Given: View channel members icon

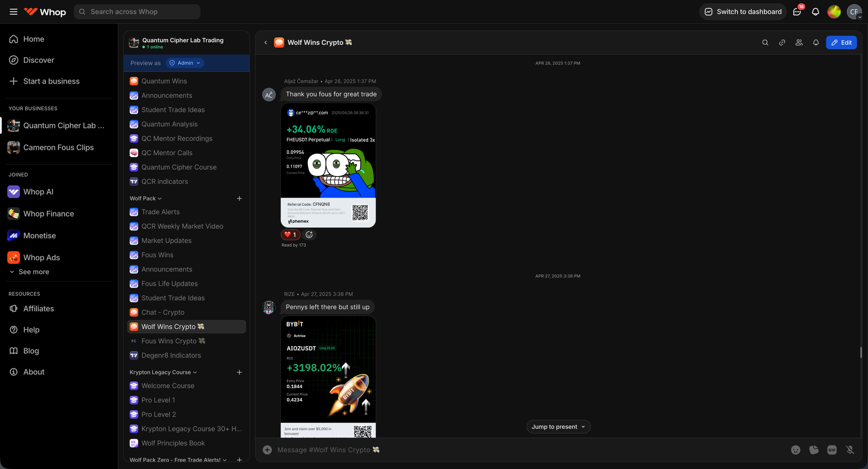Looking at the screenshot, I should pos(799,43).
